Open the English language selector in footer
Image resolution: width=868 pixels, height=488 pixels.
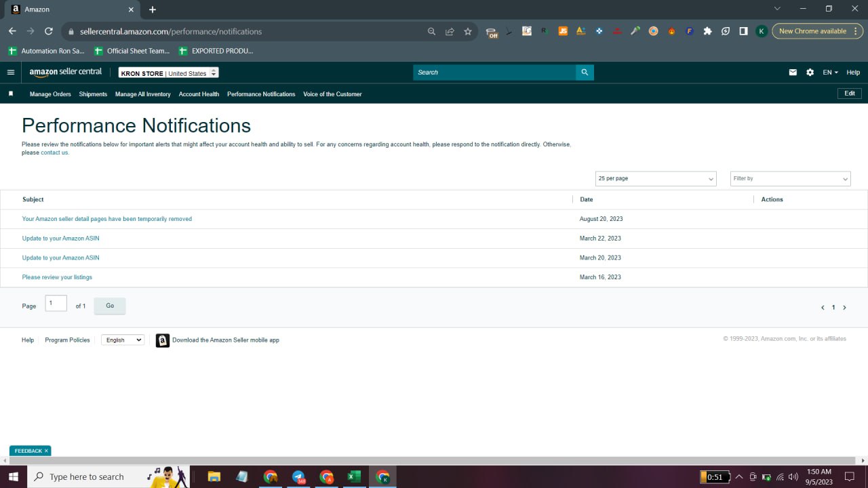[123, 340]
